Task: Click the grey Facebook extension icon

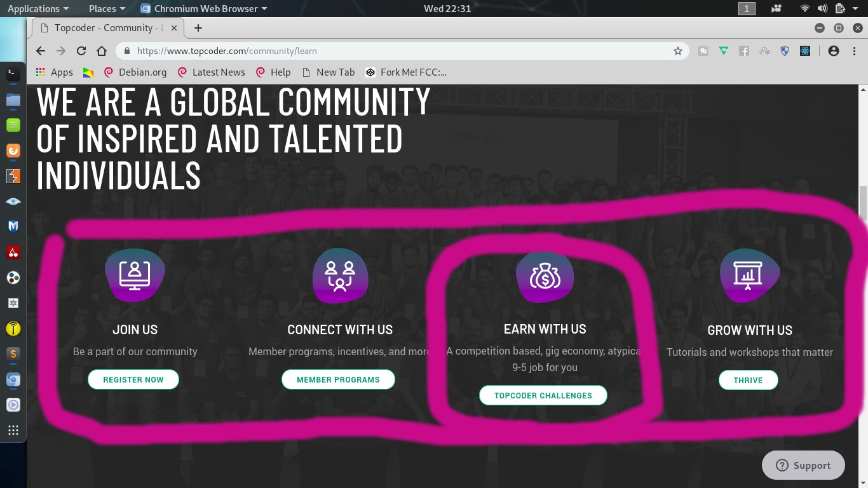Action: (x=744, y=51)
